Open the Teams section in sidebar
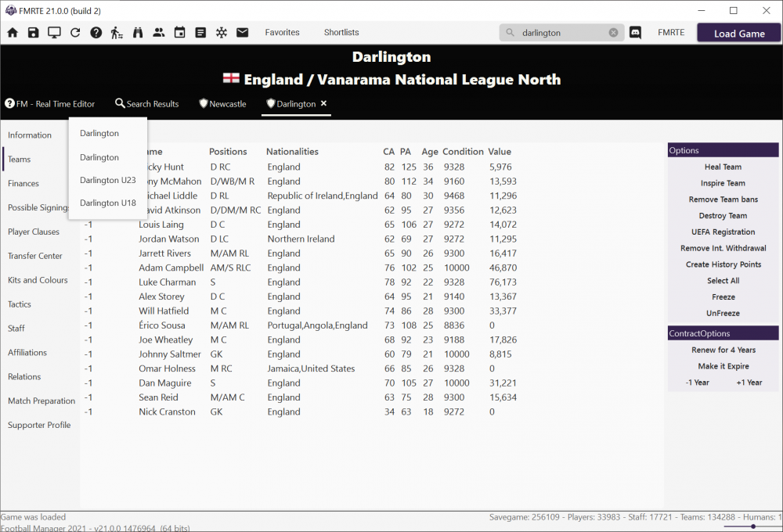783x532 pixels. coord(19,159)
